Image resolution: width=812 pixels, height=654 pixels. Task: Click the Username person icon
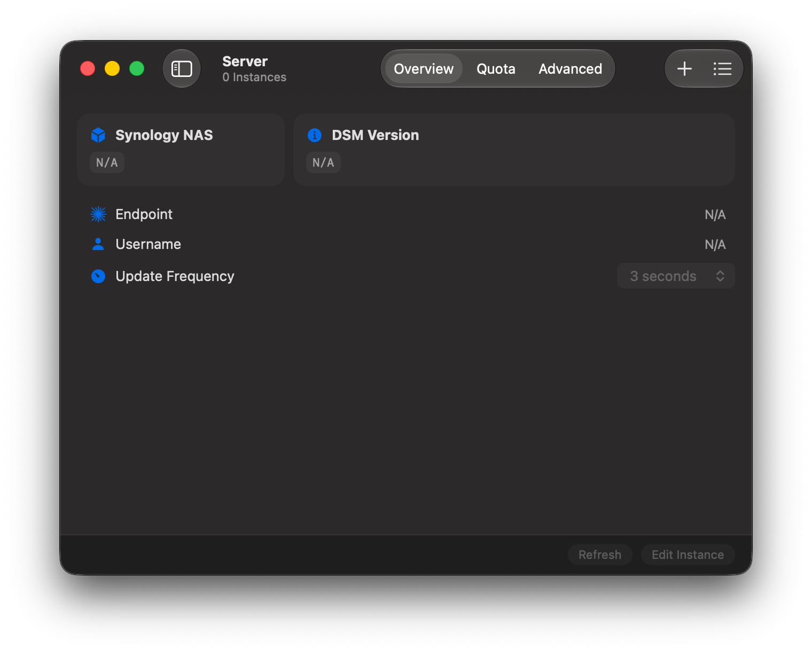pyautogui.click(x=98, y=244)
